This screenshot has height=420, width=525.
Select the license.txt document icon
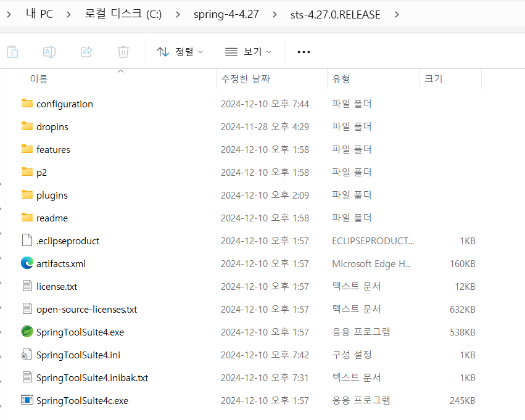tap(27, 286)
